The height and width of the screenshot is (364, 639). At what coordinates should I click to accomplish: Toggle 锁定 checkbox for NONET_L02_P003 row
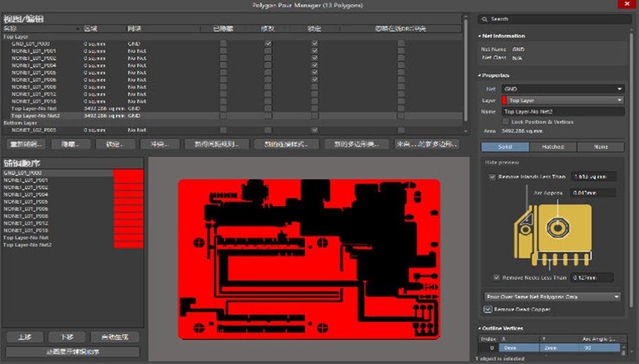314,130
